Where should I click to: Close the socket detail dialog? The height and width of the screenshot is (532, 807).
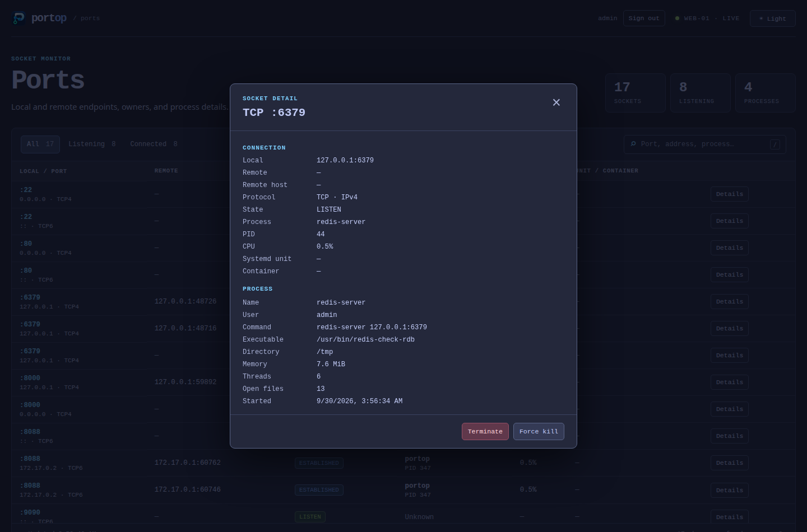click(556, 102)
